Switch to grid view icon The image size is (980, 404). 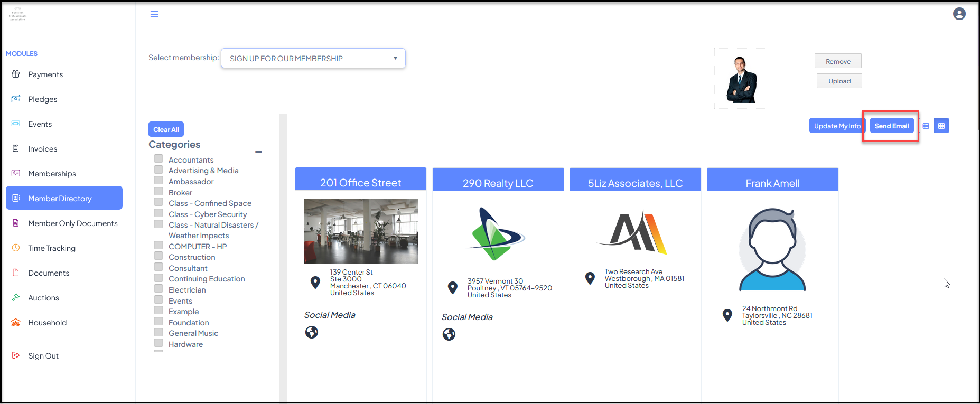coord(941,126)
